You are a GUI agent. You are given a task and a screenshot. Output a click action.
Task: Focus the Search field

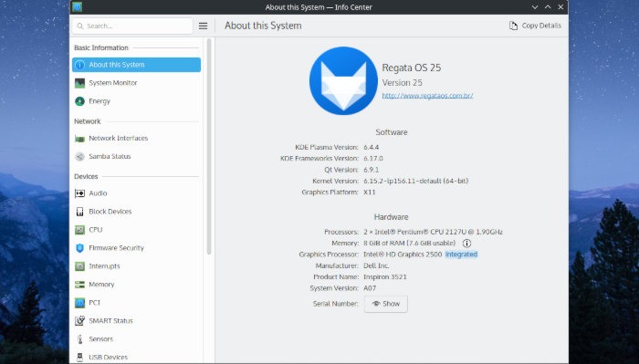(132, 26)
